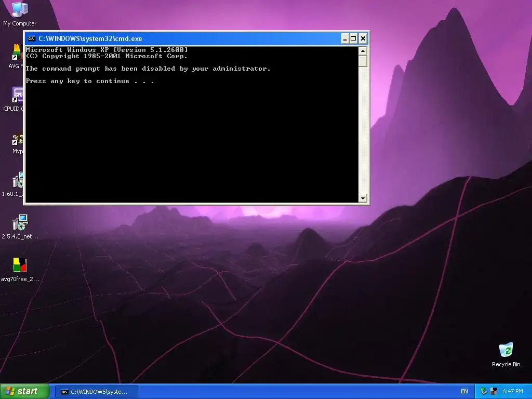Click the Copyright 1985-2001 Microsoft Corp. line
This screenshot has width=532, height=399.
(107, 56)
